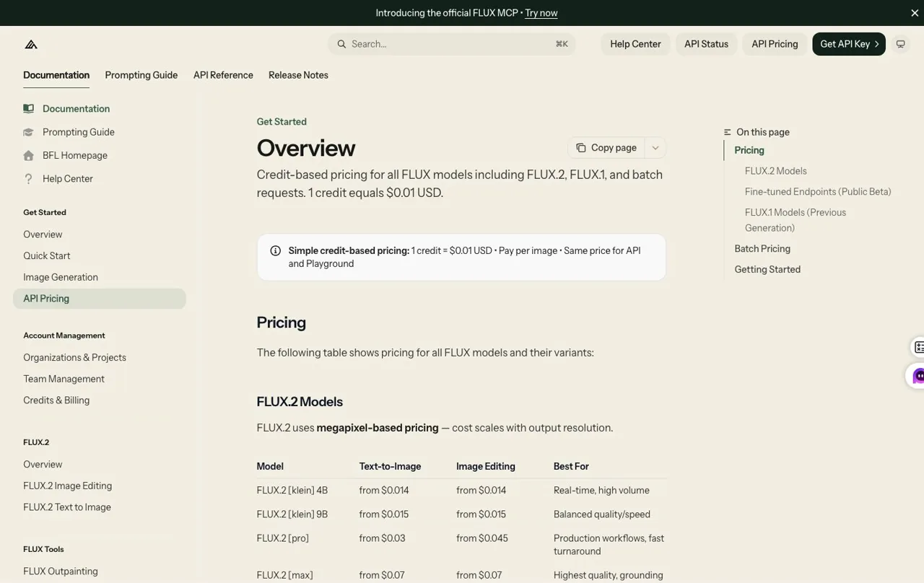Click the arrow in Get API Key
The width and height of the screenshot is (924, 583).
pos(877,44)
